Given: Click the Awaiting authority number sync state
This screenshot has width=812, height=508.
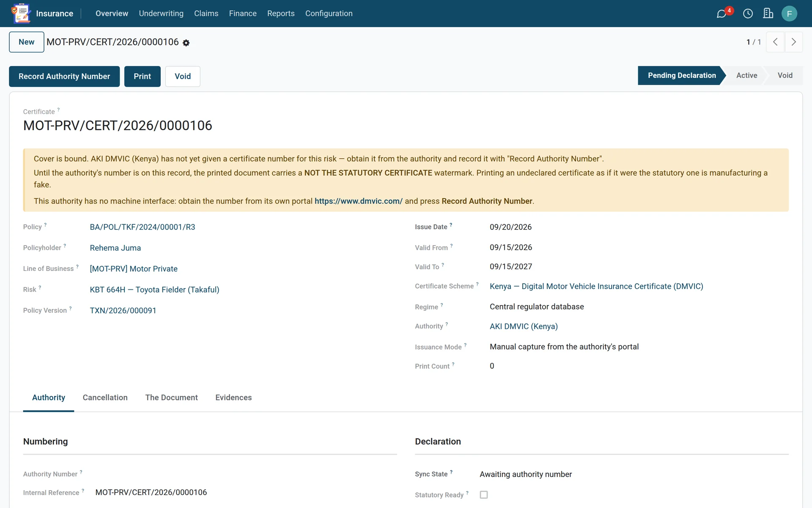Looking at the screenshot, I should click(x=526, y=474).
